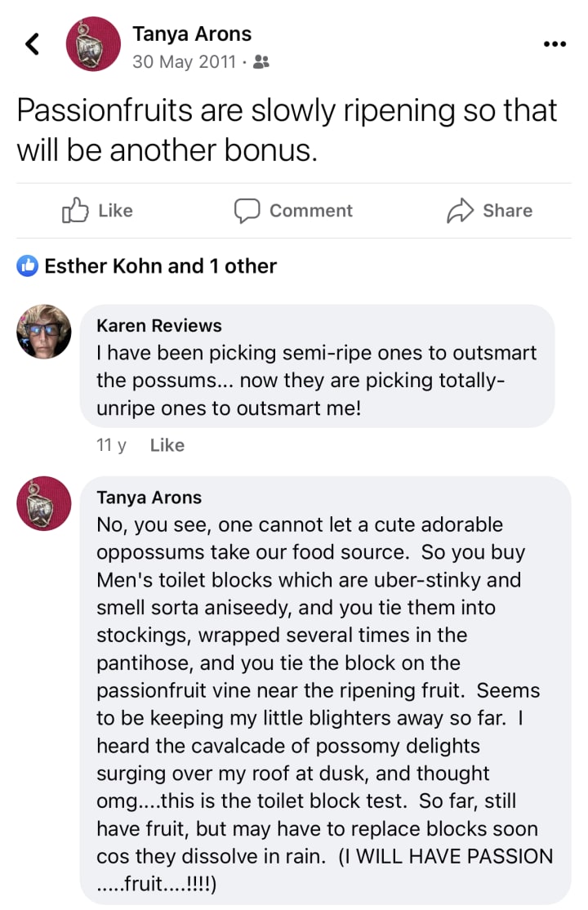Click the friends audience icon beside date
Image resolution: width=588 pixels, height=910 pixels.
pos(261,61)
